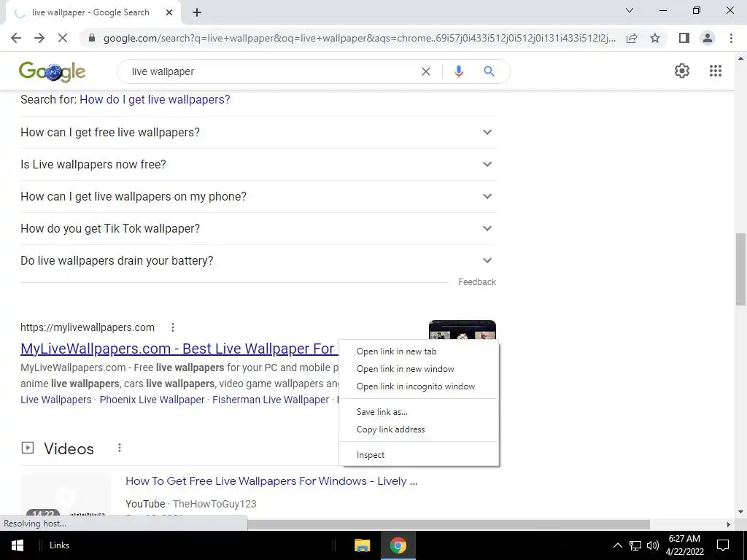Open tab search chevron in title bar
Image resolution: width=747 pixels, height=560 pixels.
(x=630, y=10)
